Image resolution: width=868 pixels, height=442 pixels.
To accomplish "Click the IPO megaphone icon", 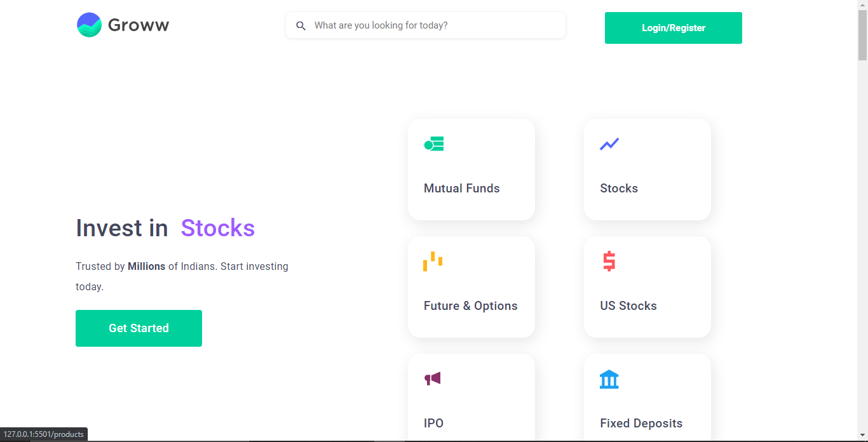I will tap(433, 378).
